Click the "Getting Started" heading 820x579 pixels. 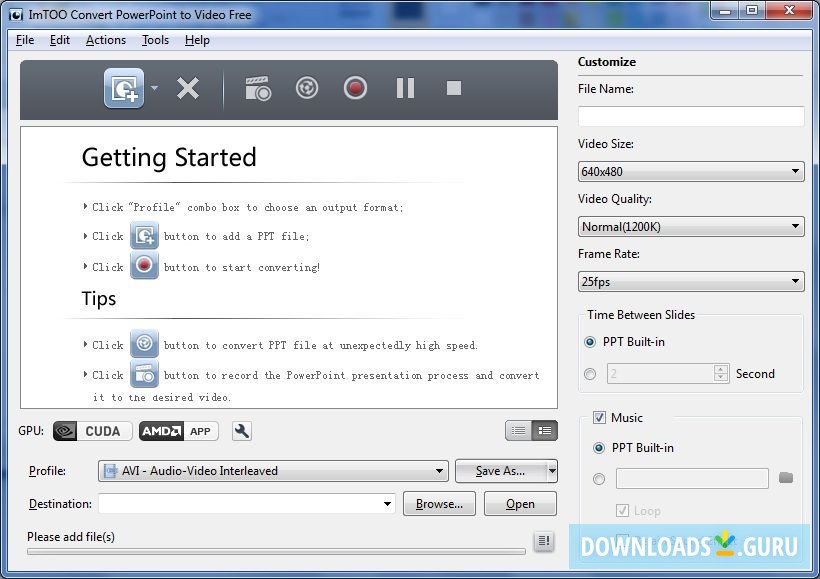(x=169, y=157)
